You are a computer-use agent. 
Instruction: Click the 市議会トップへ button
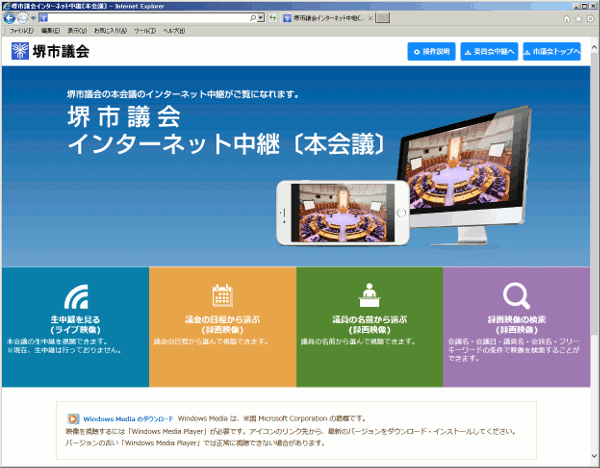click(552, 51)
